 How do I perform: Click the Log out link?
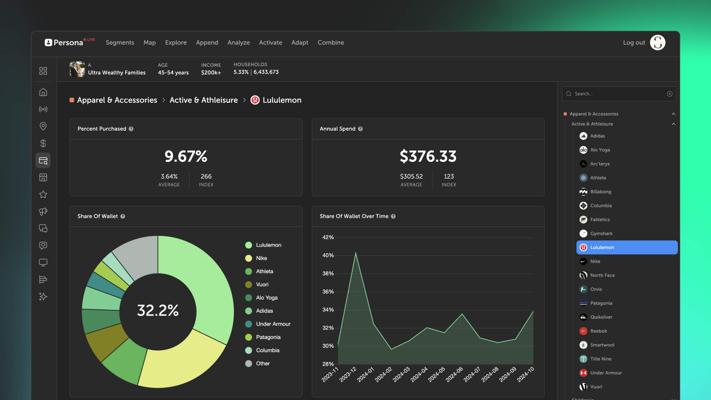tap(634, 43)
